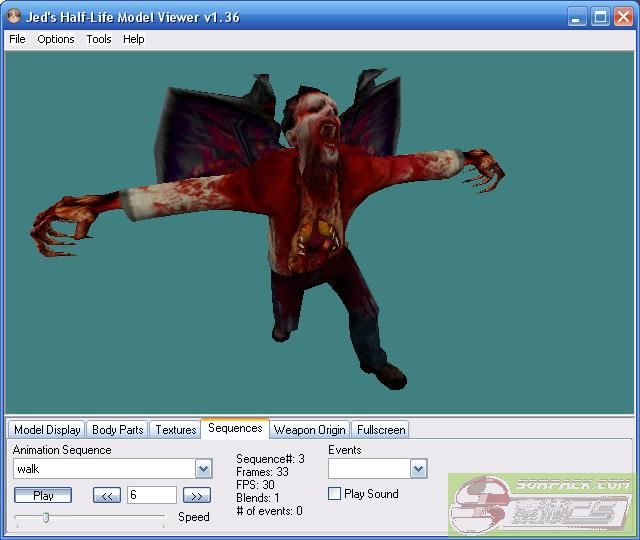Step to next frame with >> button
The image size is (640, 540).
point(197,495)
